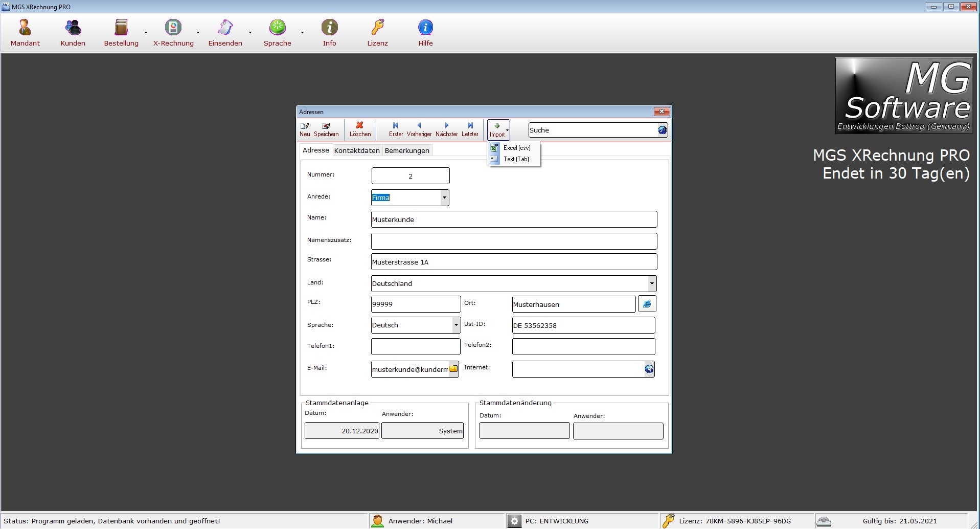
Task: Create a new address with Neu
Action: [x=305, y=129]
